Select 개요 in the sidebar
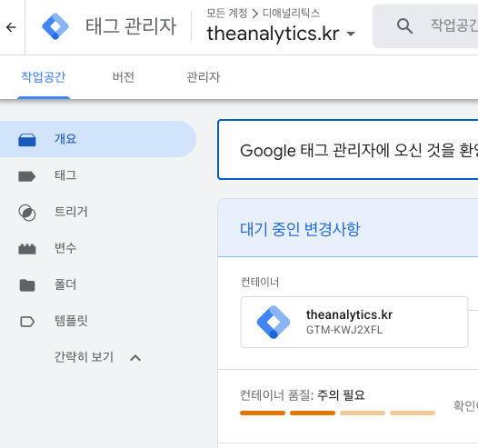 (x=97, y=139)
